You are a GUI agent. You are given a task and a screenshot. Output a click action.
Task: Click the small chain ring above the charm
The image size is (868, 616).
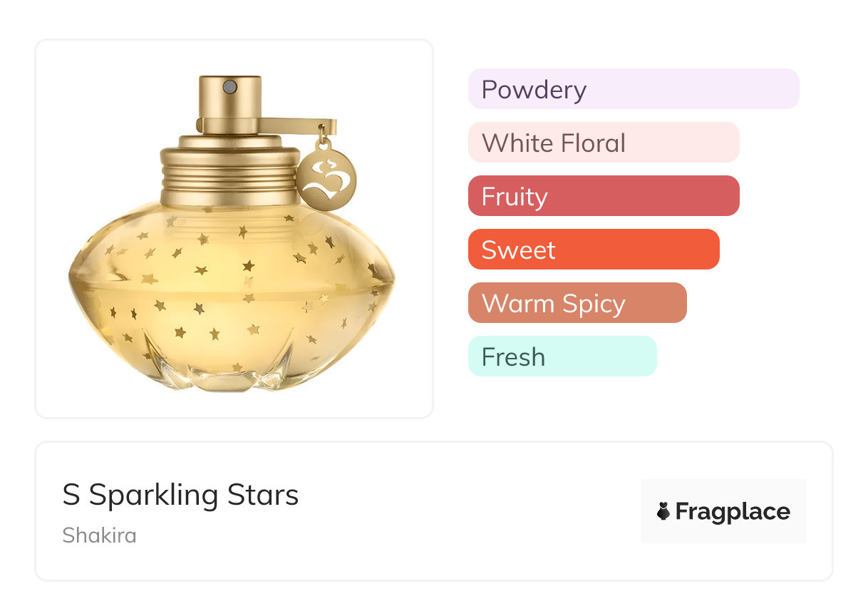click(x=325, y=140)
